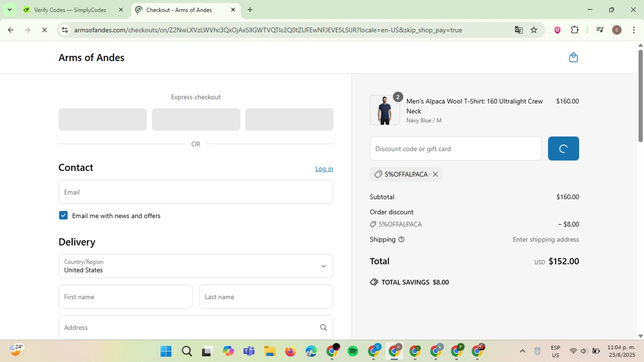Open the ESP US language indicator
Screen dimensions: 644x362
[556, 351]
